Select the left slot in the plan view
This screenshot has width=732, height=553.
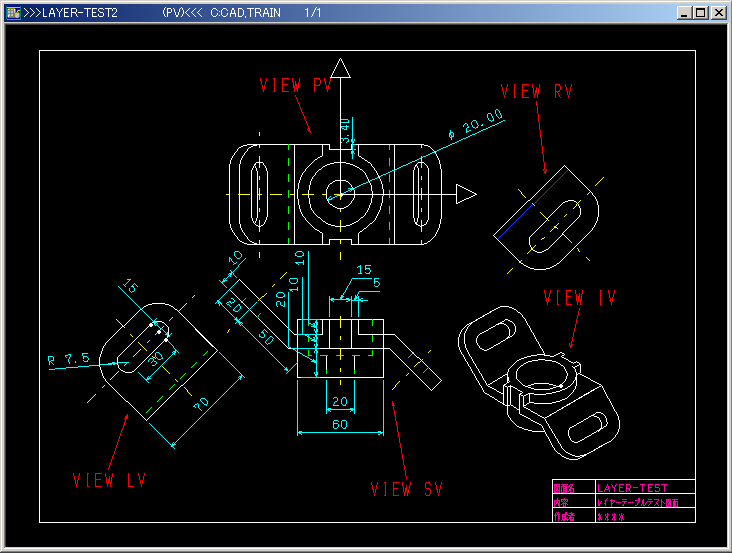pos(258,193)
